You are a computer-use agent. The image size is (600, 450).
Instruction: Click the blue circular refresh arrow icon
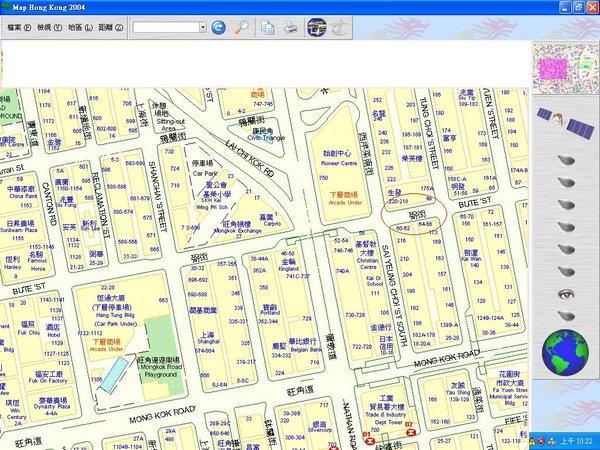[218, 27]
